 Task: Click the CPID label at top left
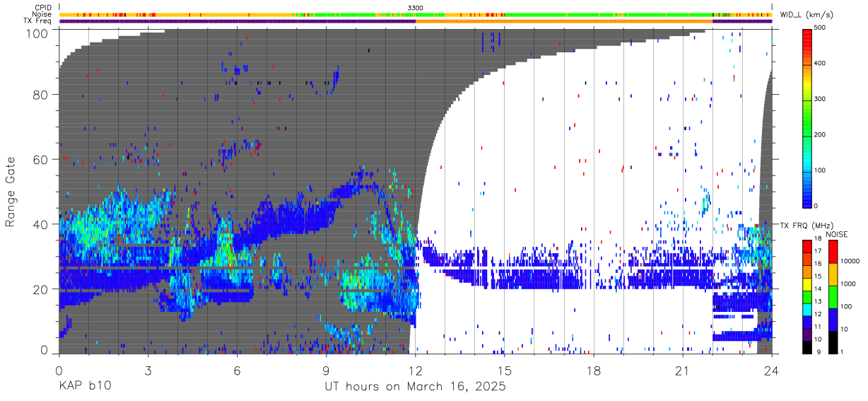(x=42, y=8)
